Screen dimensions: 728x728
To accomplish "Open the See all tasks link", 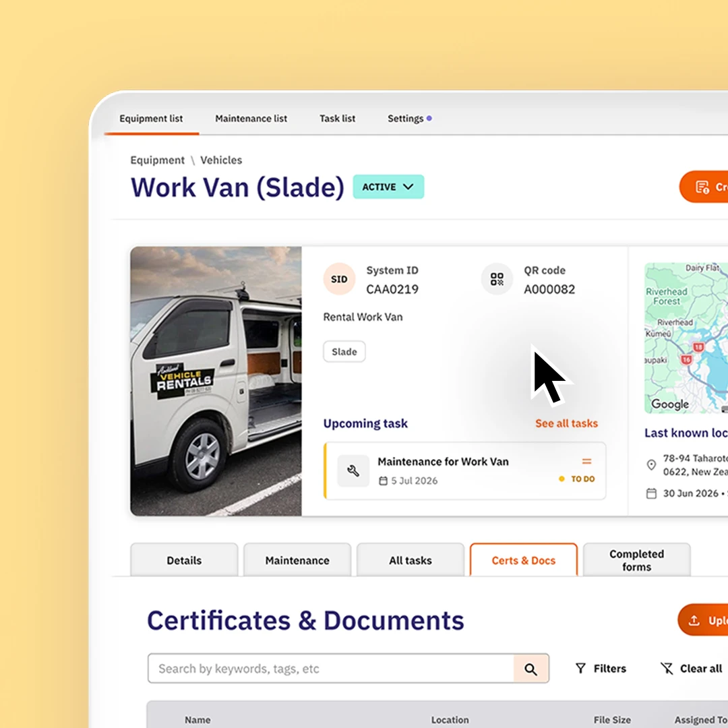I will 566,423.
